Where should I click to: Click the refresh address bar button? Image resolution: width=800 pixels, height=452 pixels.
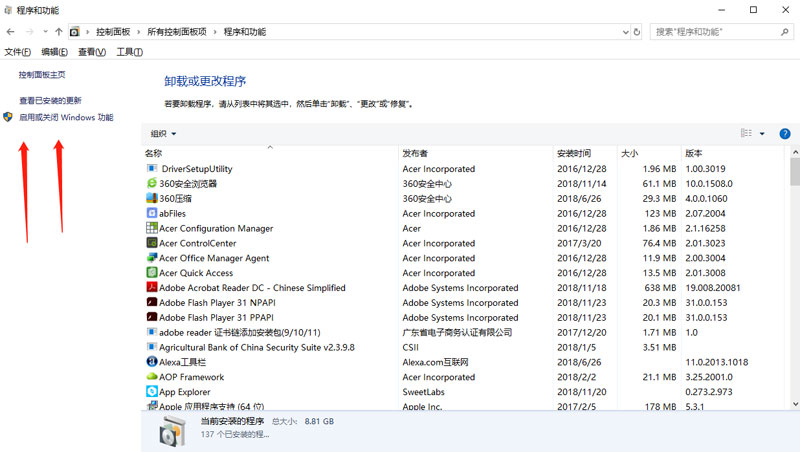coord(637,32)
